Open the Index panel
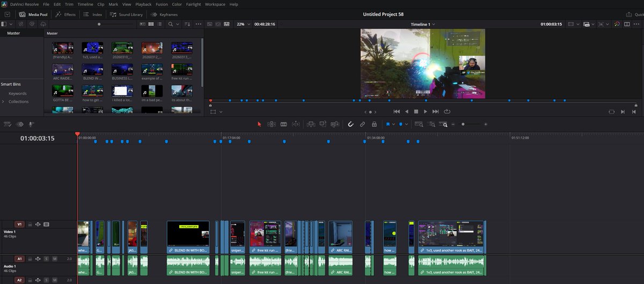This screenshot has height=284, width=644. click(x=93, y=14)
